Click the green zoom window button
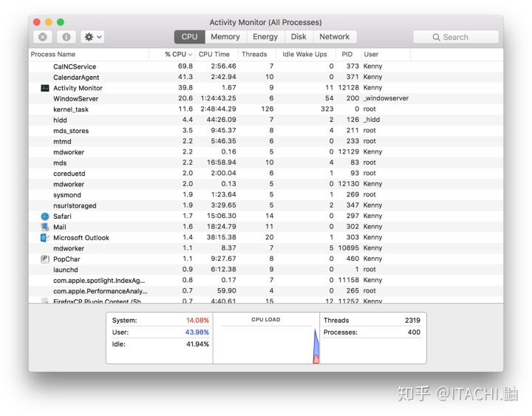The width and height of the screenshot is (532, 416). (x=61, y=22)
